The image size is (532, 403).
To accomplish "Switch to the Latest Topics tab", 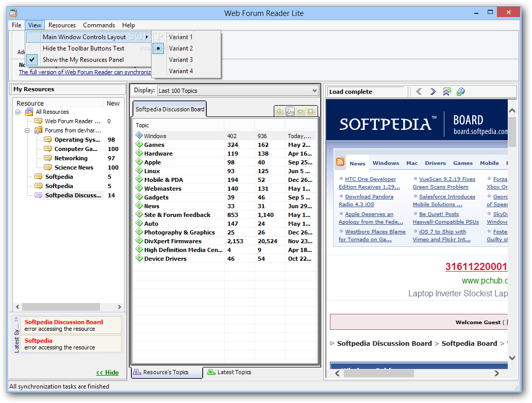I will click(x=230, y=372).
